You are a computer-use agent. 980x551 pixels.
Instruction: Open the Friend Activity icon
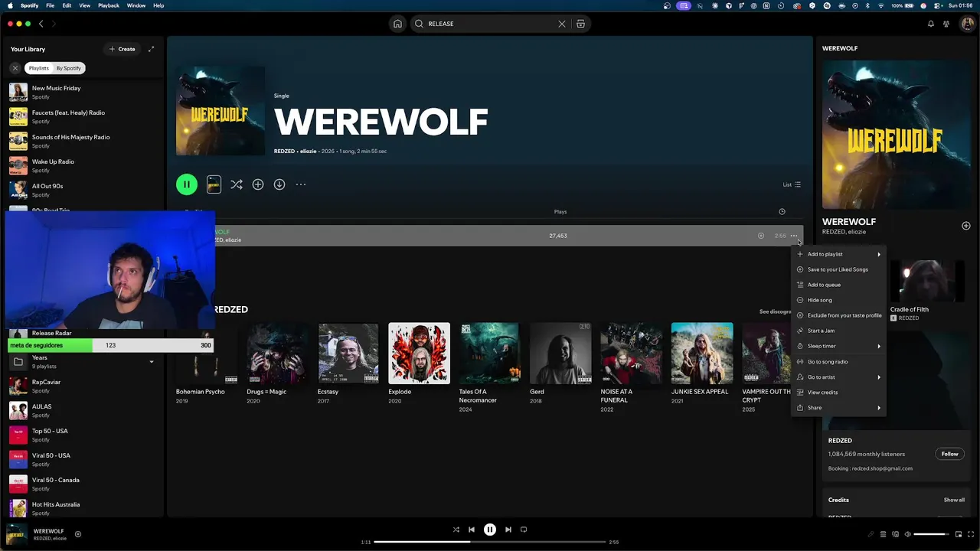pyautogui.click(x=947, y=24)
